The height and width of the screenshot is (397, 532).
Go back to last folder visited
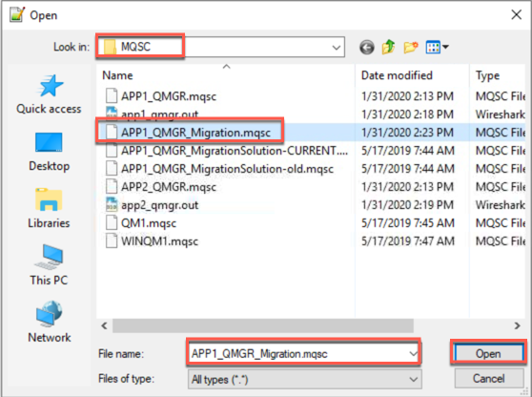click(367, 47)
